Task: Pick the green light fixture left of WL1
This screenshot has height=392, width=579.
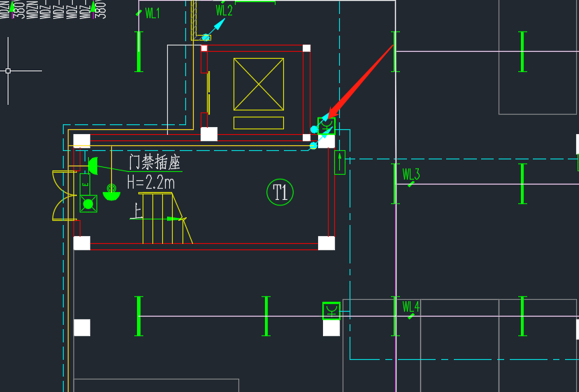Action: (x=139, y=51)
